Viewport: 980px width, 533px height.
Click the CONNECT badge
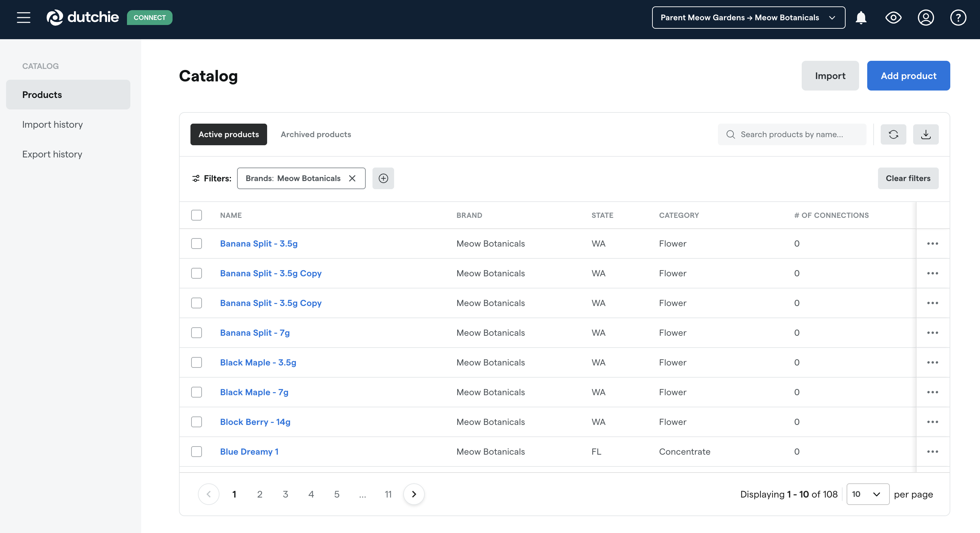[x=150, y=18]
